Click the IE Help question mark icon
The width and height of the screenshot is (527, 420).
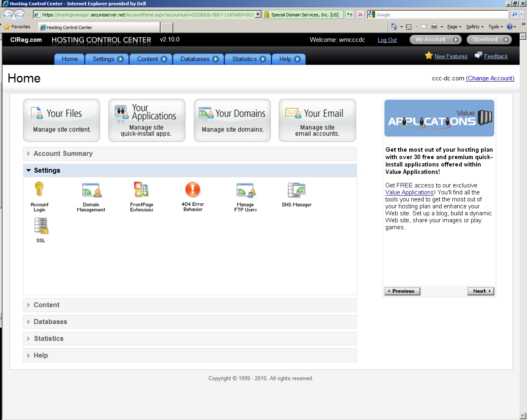coord(509,27)
